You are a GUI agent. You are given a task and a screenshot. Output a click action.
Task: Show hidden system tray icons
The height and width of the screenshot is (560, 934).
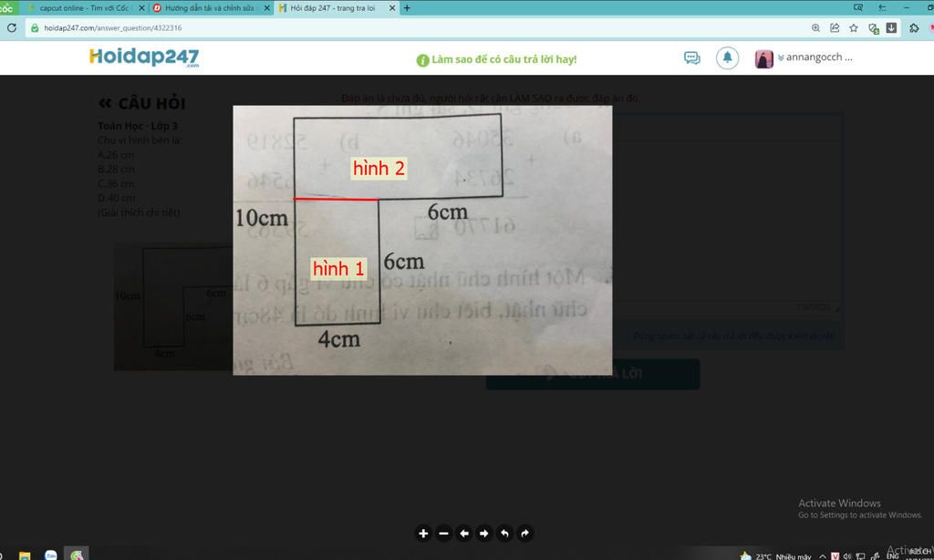(823, 556)
